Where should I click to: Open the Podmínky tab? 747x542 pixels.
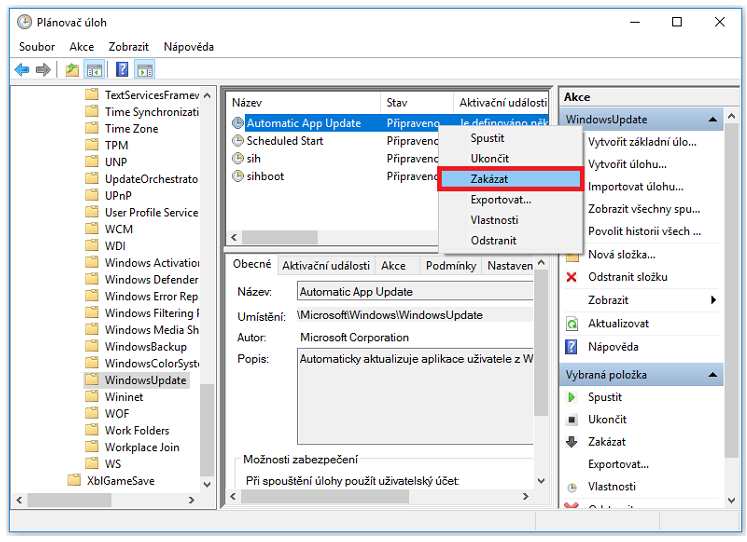(x=450, y=266)
